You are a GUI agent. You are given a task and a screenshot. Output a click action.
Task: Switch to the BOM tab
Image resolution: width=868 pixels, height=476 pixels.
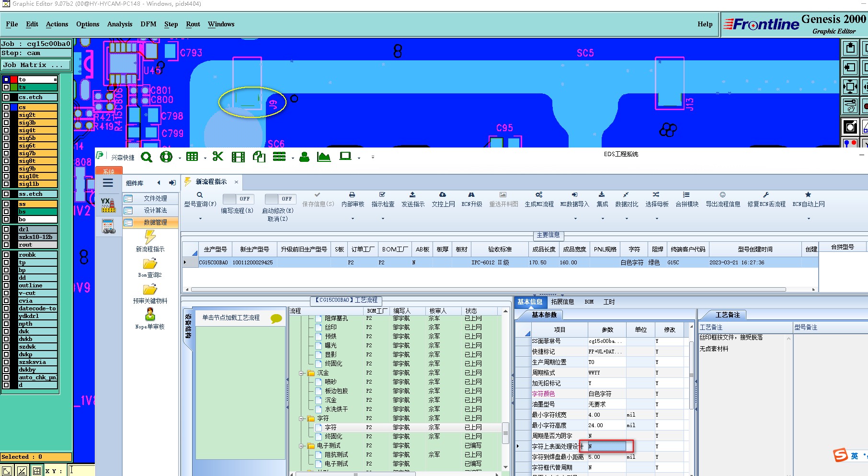click(589, 302)
